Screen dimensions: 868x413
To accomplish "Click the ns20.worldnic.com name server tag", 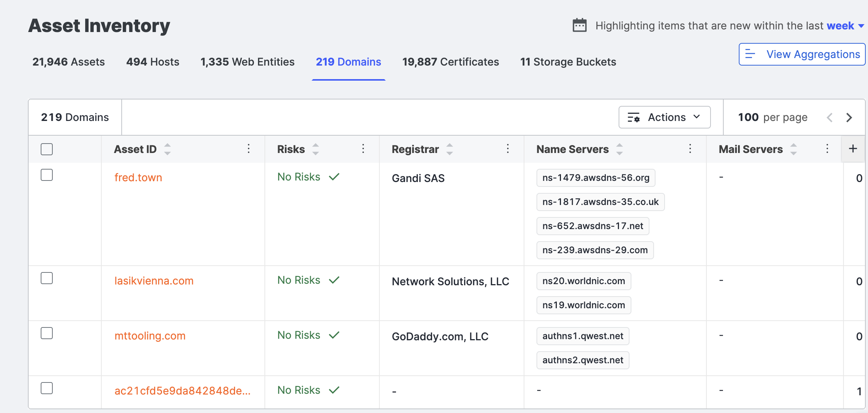I will (584, 281).
